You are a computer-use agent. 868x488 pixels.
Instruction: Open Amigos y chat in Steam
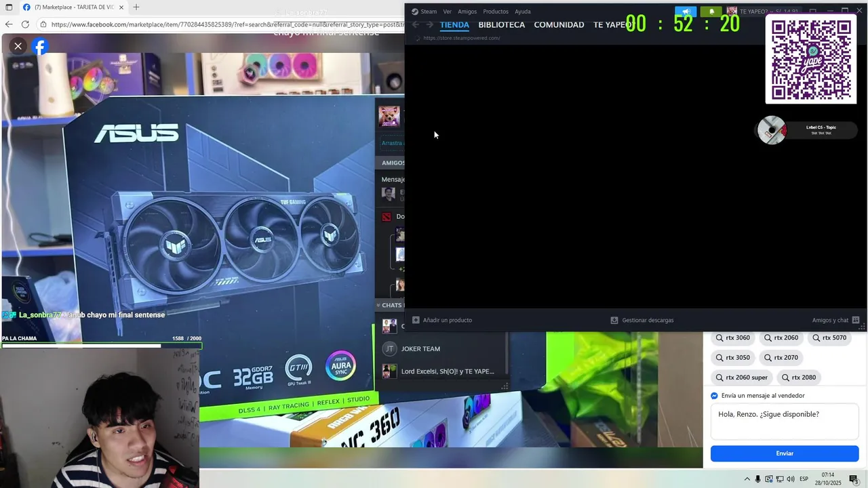pyautogui.click(x=830, y=320)
